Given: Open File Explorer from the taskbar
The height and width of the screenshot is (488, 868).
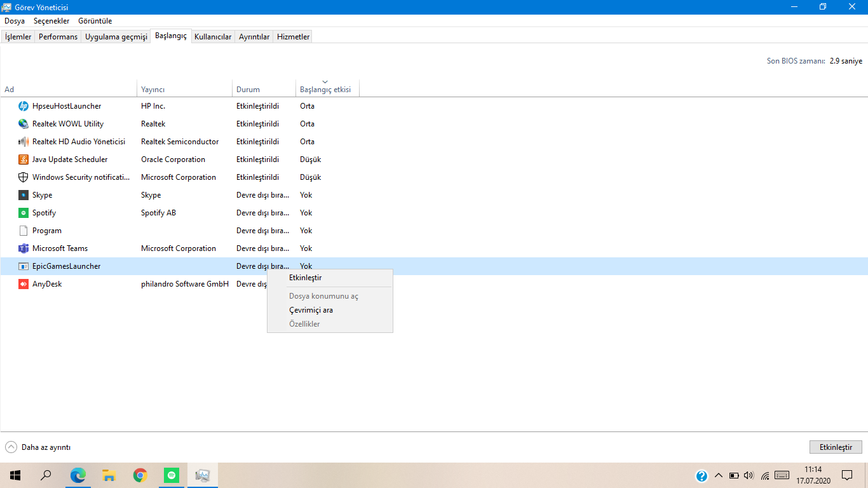Looking at the screenshot, I should [109, 475].
